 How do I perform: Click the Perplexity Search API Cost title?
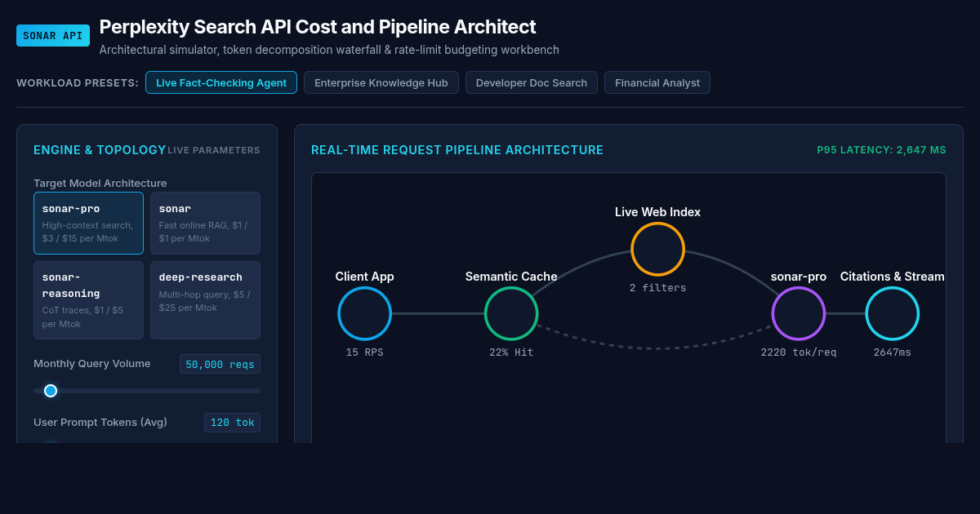pyautogui.click(x=318, y=27)
